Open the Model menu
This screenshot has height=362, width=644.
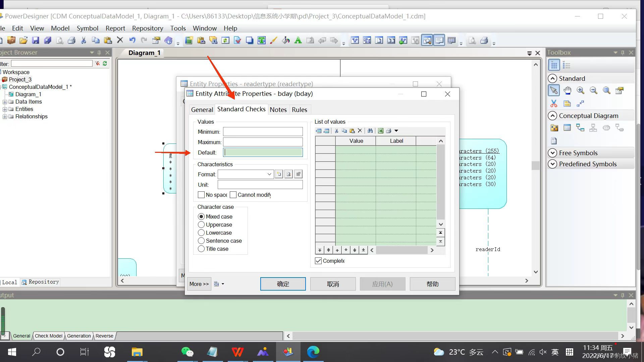[x=60, y=28]
